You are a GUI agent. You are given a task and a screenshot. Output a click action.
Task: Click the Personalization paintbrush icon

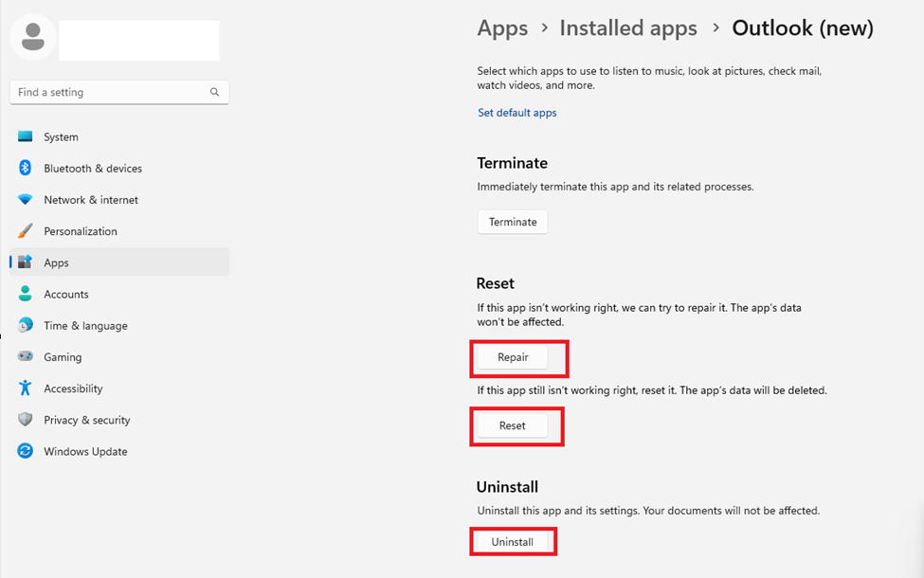(25, 231)
